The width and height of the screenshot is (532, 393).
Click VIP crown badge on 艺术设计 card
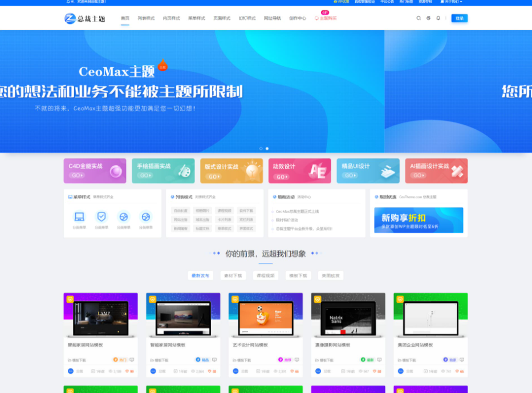235,300
